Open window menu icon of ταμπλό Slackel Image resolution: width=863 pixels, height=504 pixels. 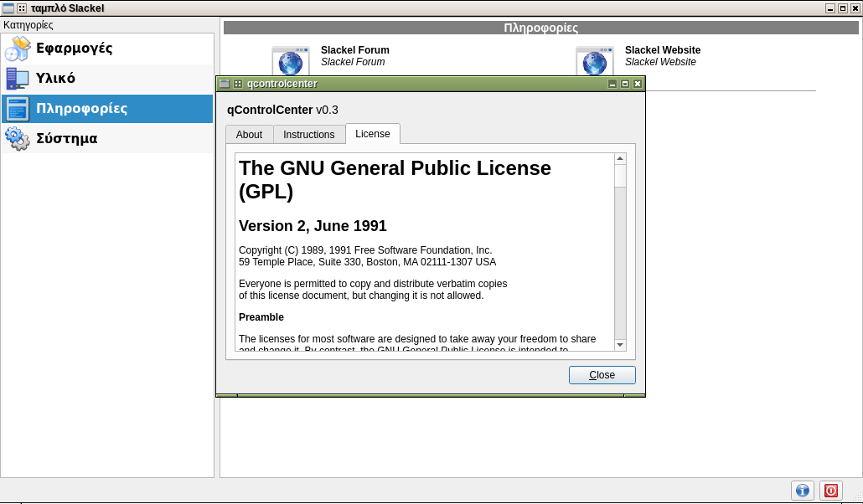pyautogui.click(x=8, y=8)
